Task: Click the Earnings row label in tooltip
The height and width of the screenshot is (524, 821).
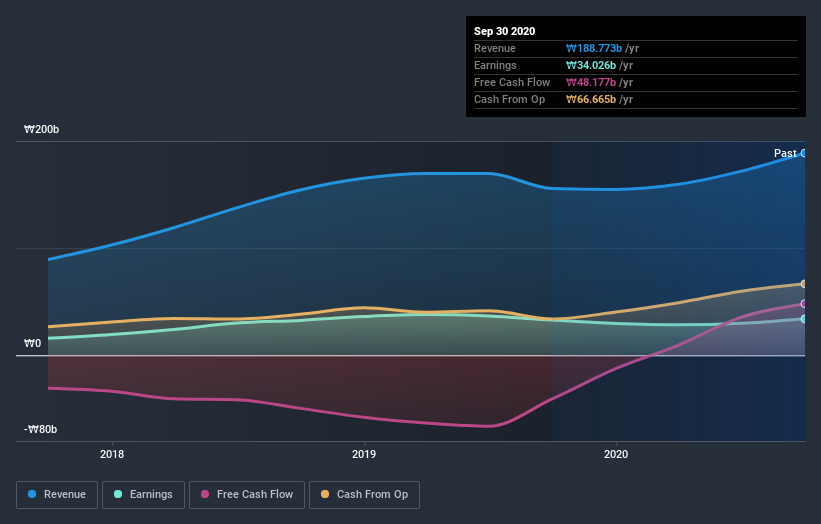Action: point(495,65)
